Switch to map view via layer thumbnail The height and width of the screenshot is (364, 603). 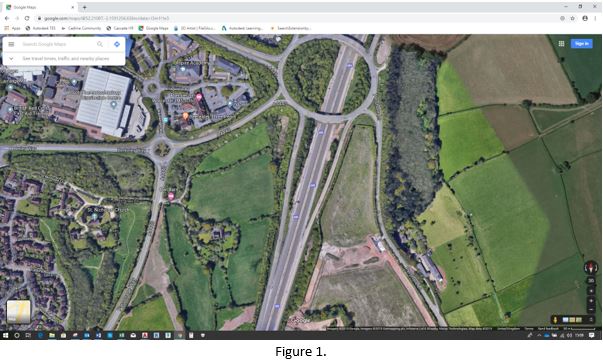pyautogui.click(x=18, y=311)
